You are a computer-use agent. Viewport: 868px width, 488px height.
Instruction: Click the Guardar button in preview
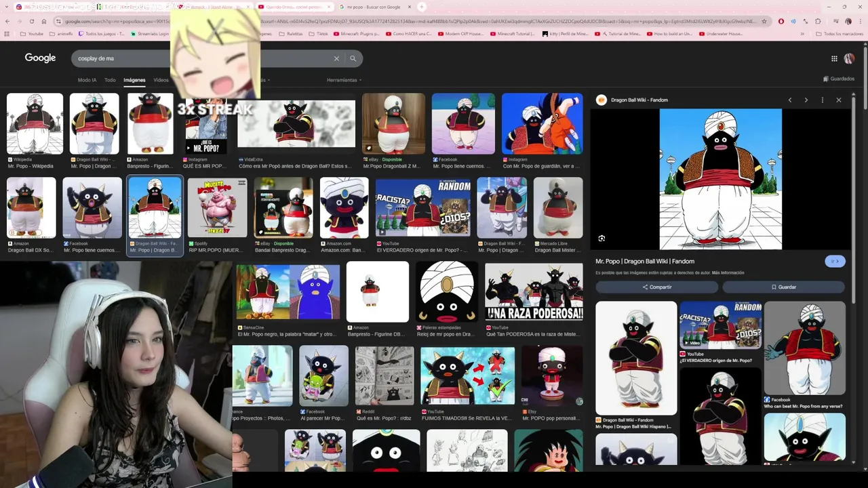(x=783, y=287)
